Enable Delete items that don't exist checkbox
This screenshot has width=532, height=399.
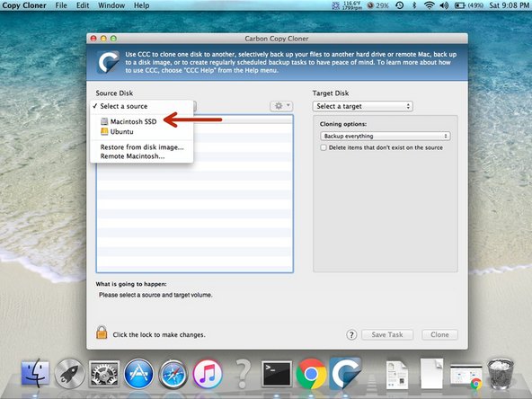[x=324, y=147]
